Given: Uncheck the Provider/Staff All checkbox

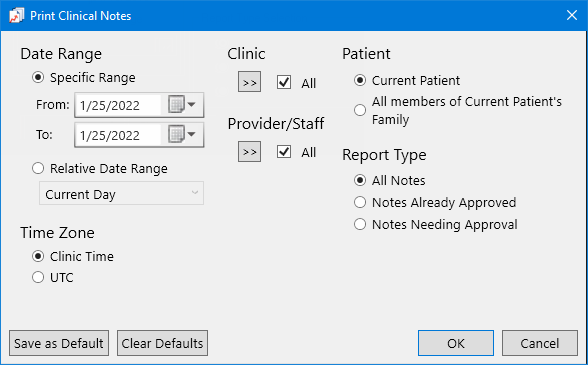Looking at the screenshot, I should [x=284, y=152].
